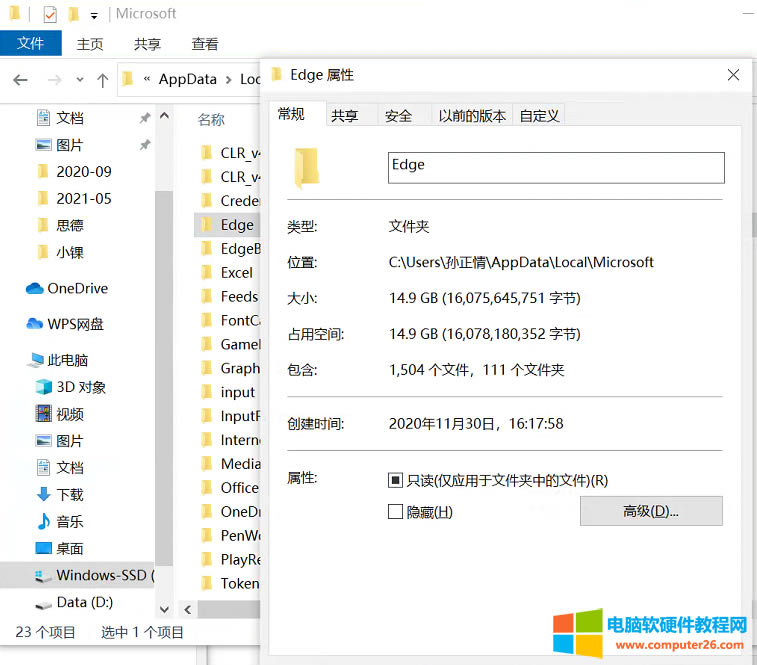
Task: Open the 以前的版本 tab
Action: (x=472, y=116)
